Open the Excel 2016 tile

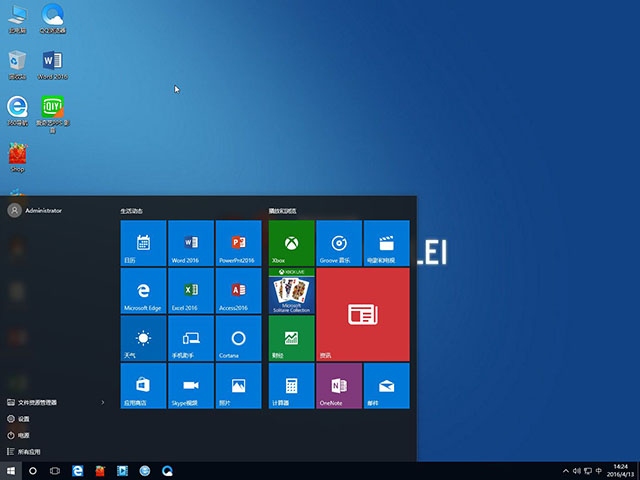click(x=192, y=291)
